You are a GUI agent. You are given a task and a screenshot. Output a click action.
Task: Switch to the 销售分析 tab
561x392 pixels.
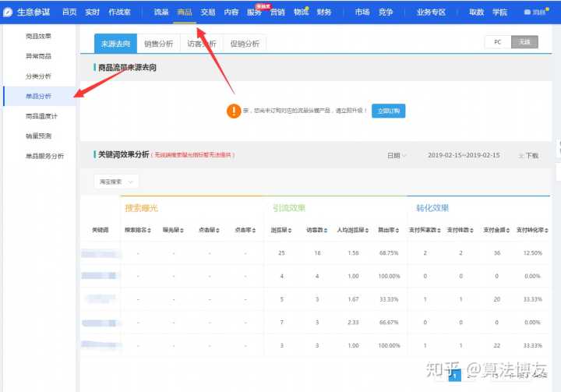pyautogui.click(x=158, y=44)
